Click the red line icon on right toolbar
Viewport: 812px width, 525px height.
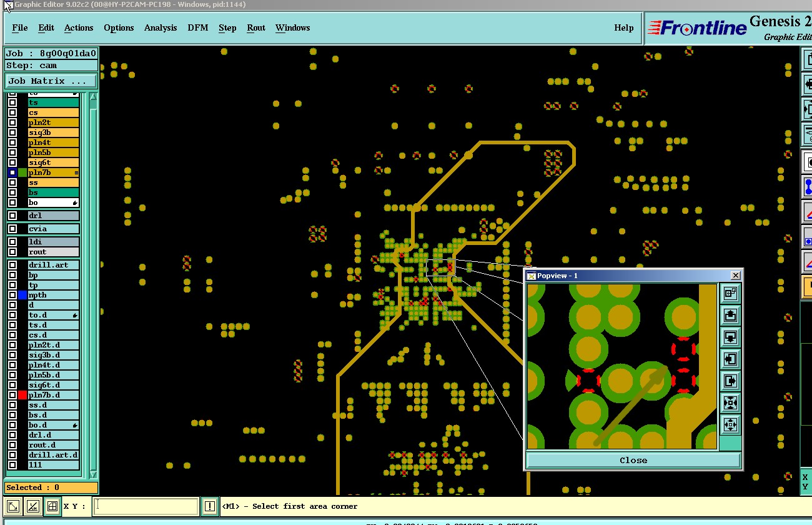pyautogui.click(x=807, y=212)
